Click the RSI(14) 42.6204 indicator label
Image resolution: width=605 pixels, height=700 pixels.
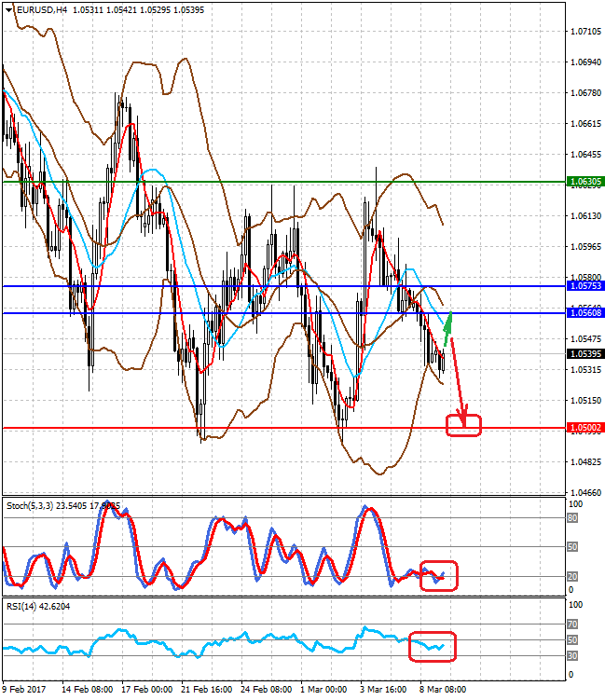pyautogui.click(x=38, y=606)
